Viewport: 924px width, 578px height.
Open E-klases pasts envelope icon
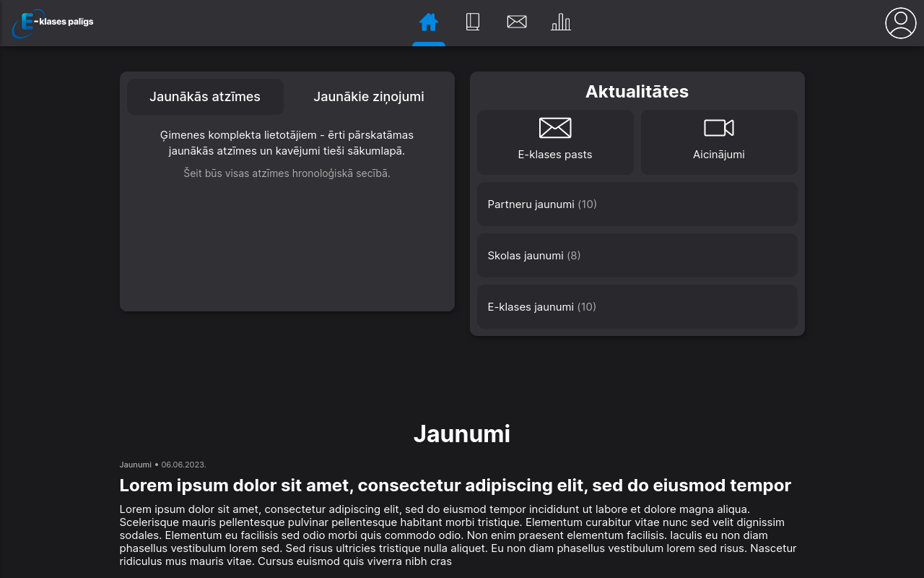[x=555, y=127]
